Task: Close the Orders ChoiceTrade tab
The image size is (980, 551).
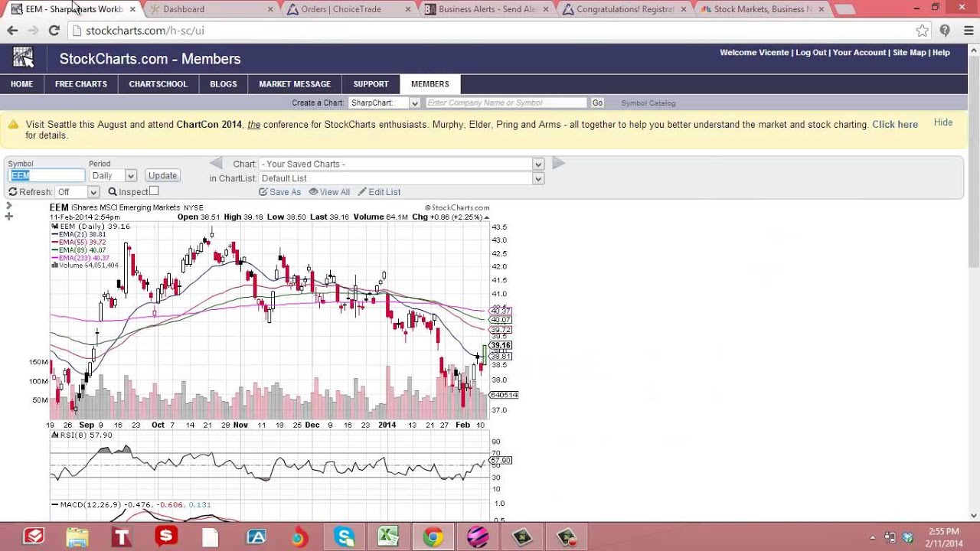Action: (407, 9)
